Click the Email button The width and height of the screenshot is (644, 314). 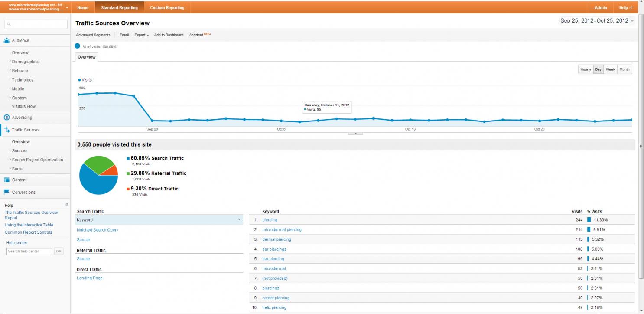[x=124, y=35]
